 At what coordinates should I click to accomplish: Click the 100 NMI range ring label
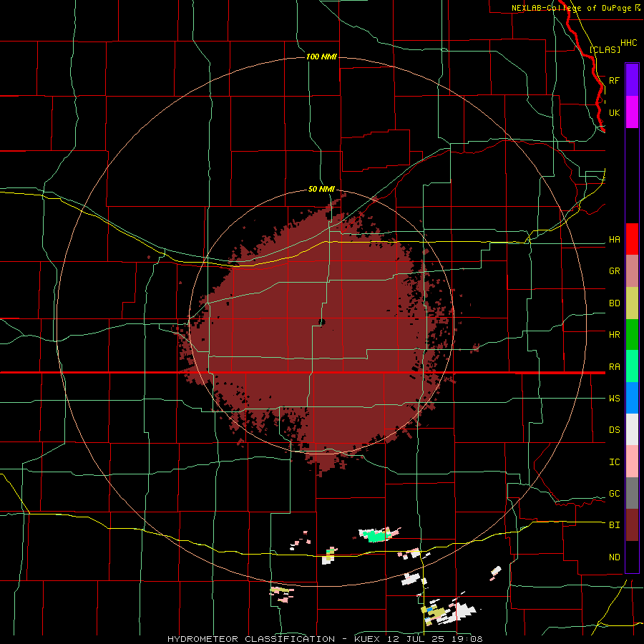[x=321, y=57]
